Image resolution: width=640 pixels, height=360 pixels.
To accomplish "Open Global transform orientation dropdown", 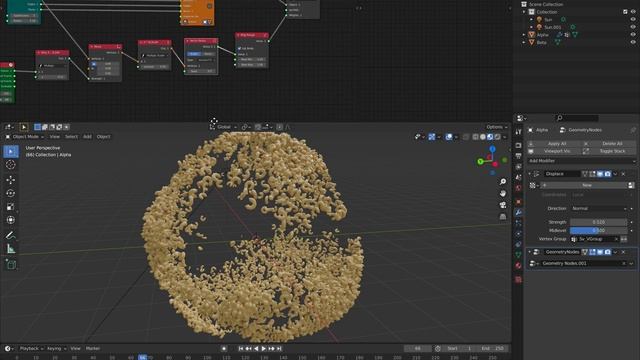I will pyautogui.click(x=224, y=127).
